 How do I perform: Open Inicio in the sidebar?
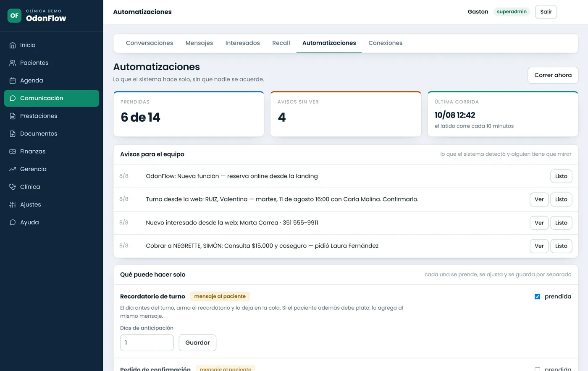(52, 45)
